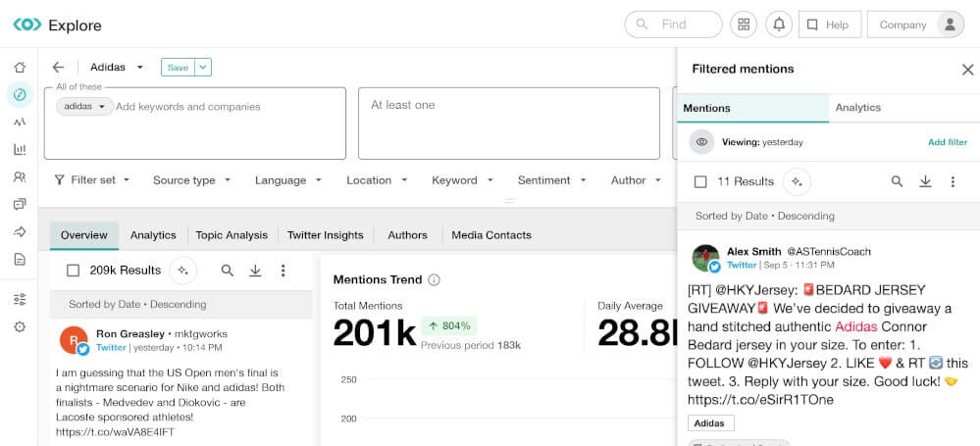Switch to the Authors tab
Viewport: 980px width, 446px height.
(x=407, y=235)
